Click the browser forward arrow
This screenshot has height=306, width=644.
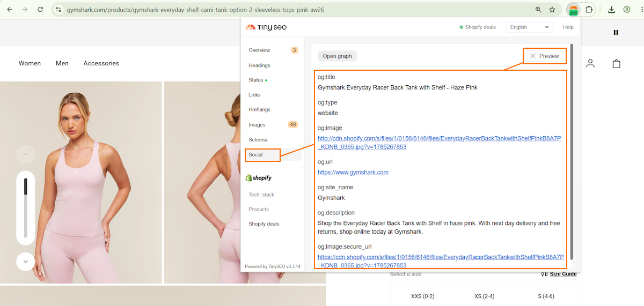tap(25, 10)
